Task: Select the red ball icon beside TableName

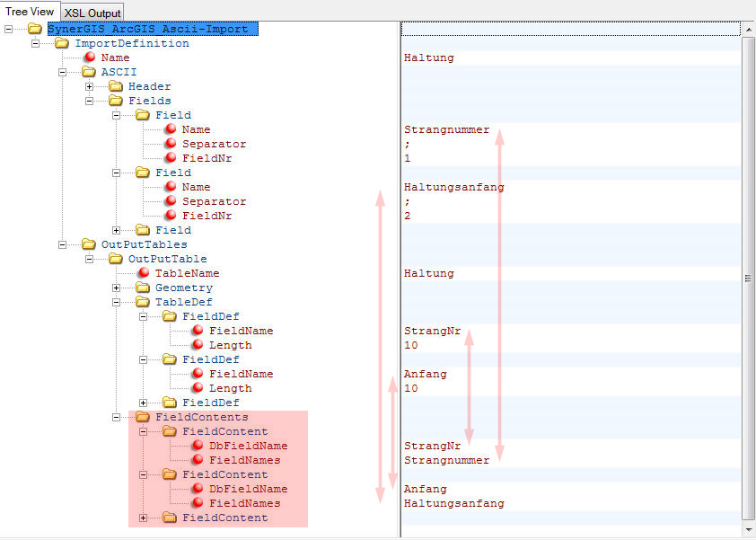Action: (x=143, y=273)
